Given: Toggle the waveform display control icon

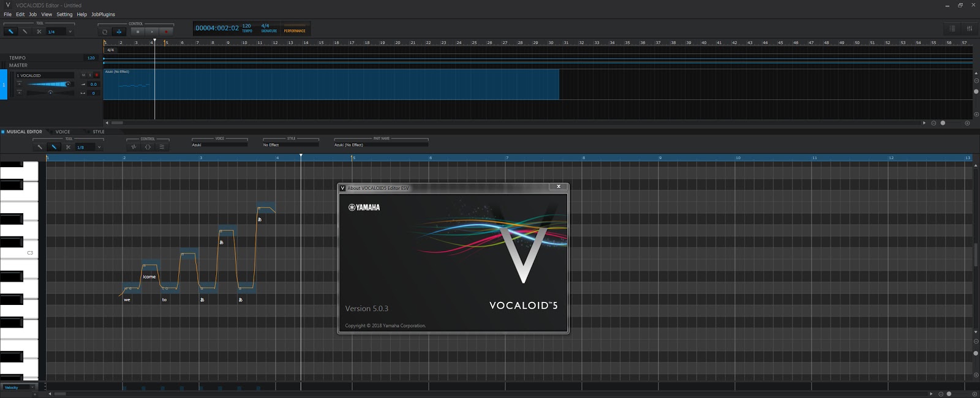Looking at the screenshot, I should [x=134, y=147].
